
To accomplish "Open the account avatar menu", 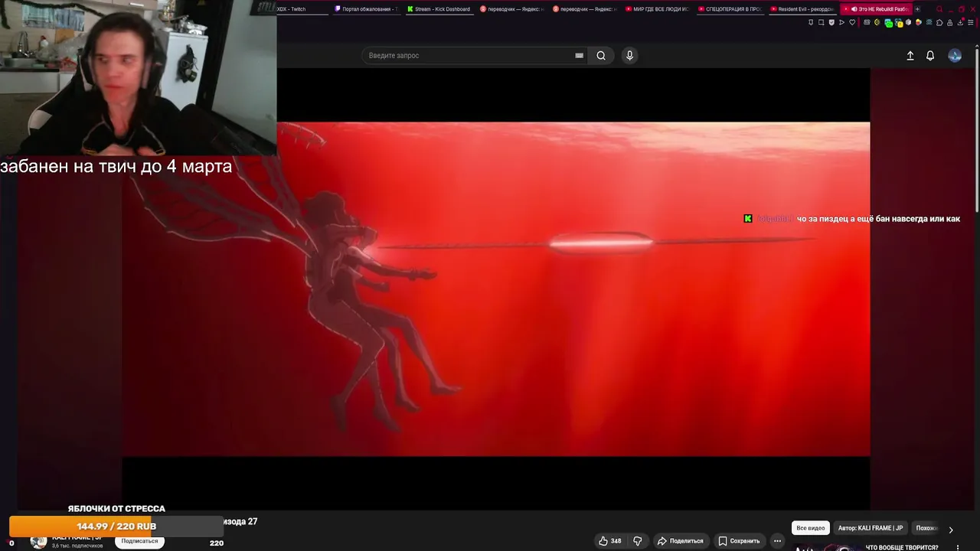I will pyautogui.click(x=955, y=55).
